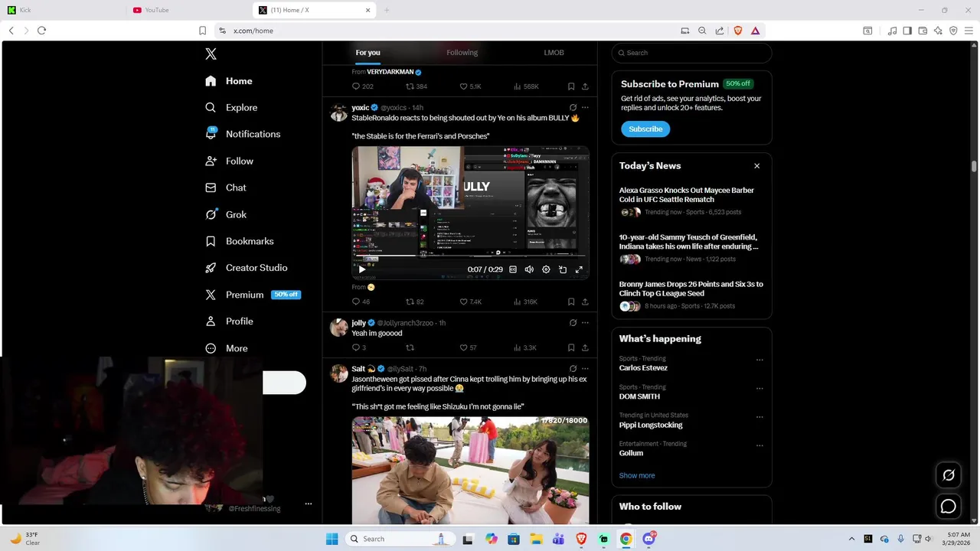Seek the video progress bar

click(470, 256)
